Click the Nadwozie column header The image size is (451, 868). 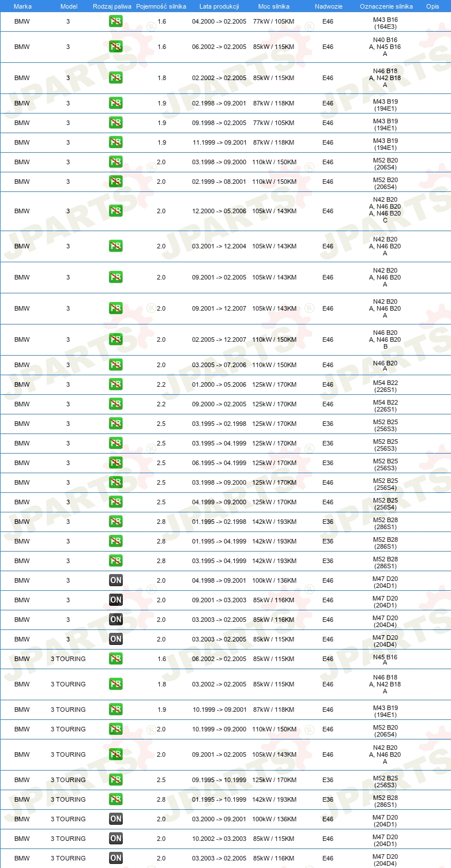(x=328, y=6)
